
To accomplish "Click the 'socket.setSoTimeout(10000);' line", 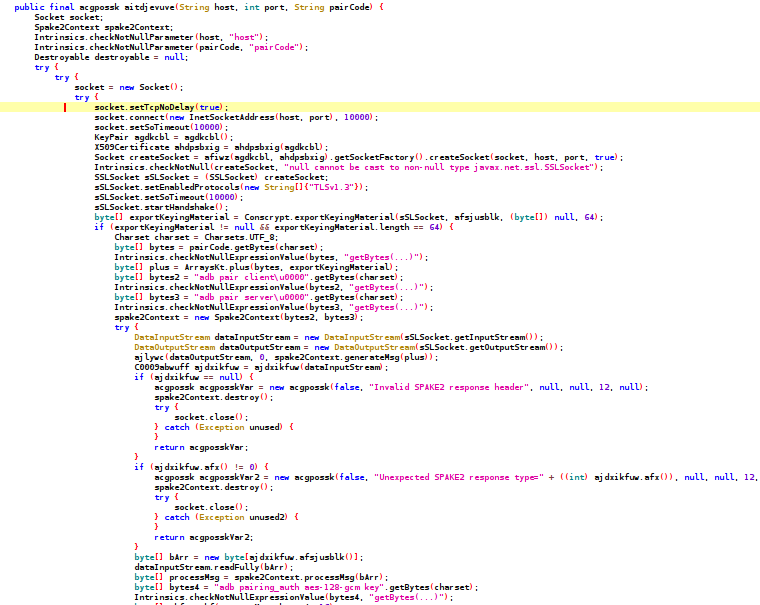I will point(160,127).
